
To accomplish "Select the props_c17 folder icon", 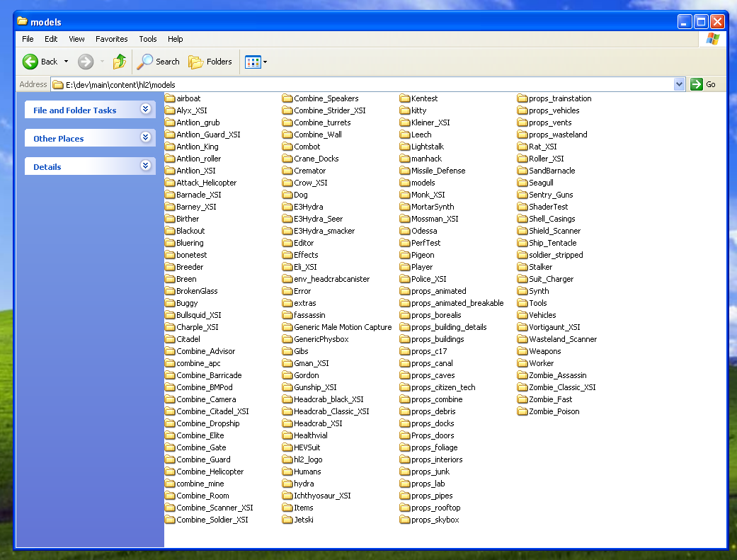I will [405, 351].
